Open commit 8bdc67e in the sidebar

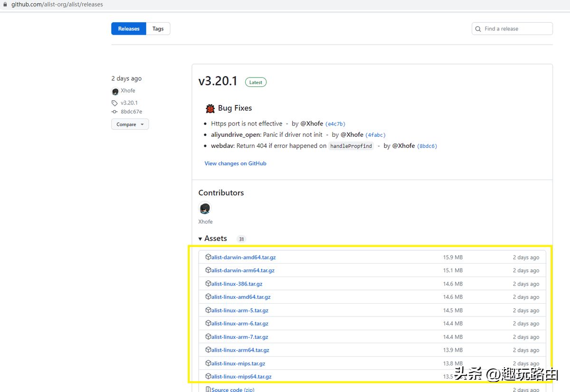pos(131,112)
